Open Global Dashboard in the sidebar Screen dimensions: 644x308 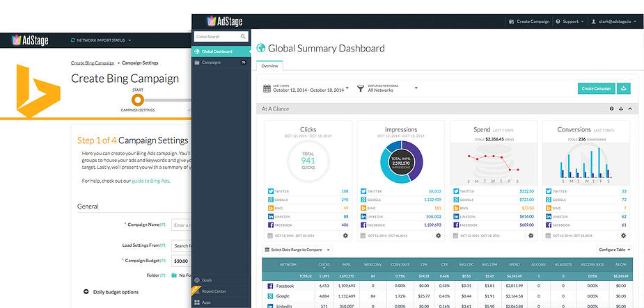pos(221,51)
